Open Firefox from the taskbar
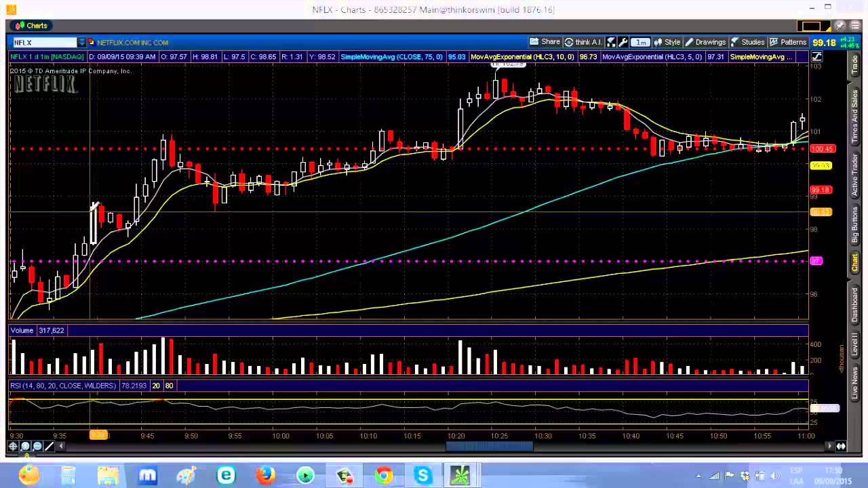Screen dimensions: 868x488 [265, 476]
